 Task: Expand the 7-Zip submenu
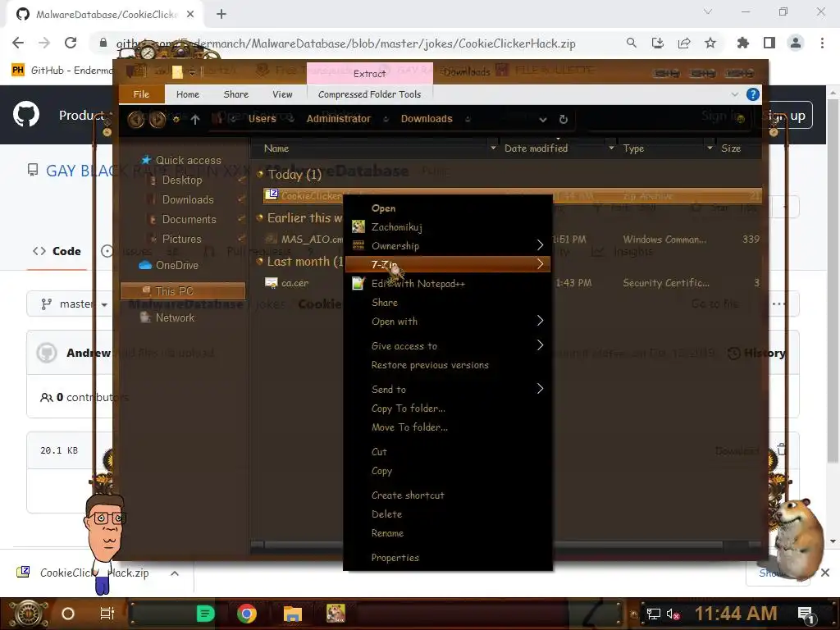pyautogui.click(x=448, y=264)
